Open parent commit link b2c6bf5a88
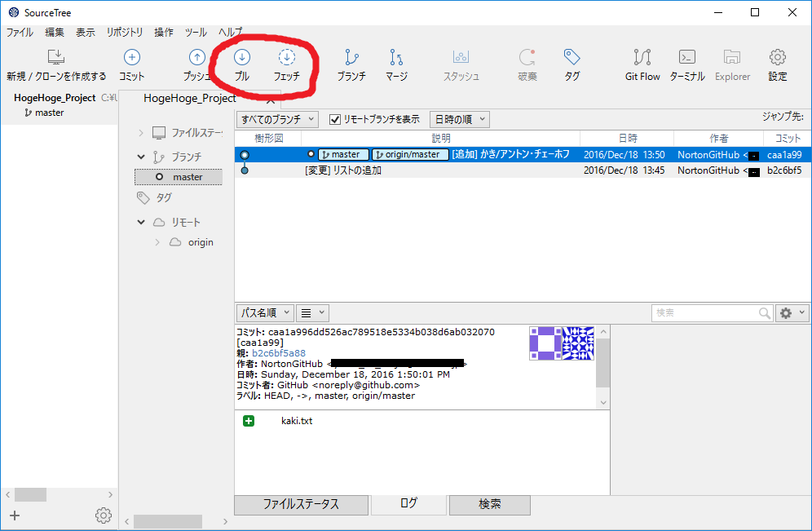This screenshot has height=531, width=812. pyautogui.click(x=279, y=353)
